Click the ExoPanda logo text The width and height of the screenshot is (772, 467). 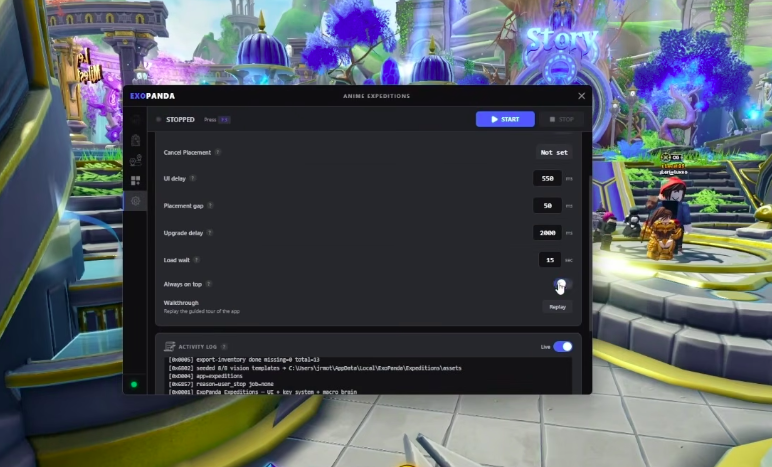tap(153, 96)
